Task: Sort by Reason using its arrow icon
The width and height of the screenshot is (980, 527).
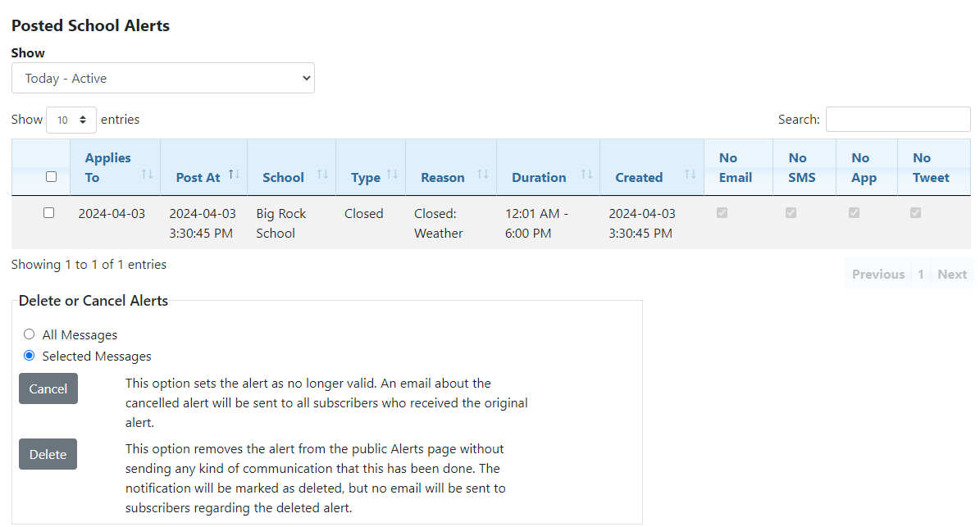Action: tap(483, 175)
